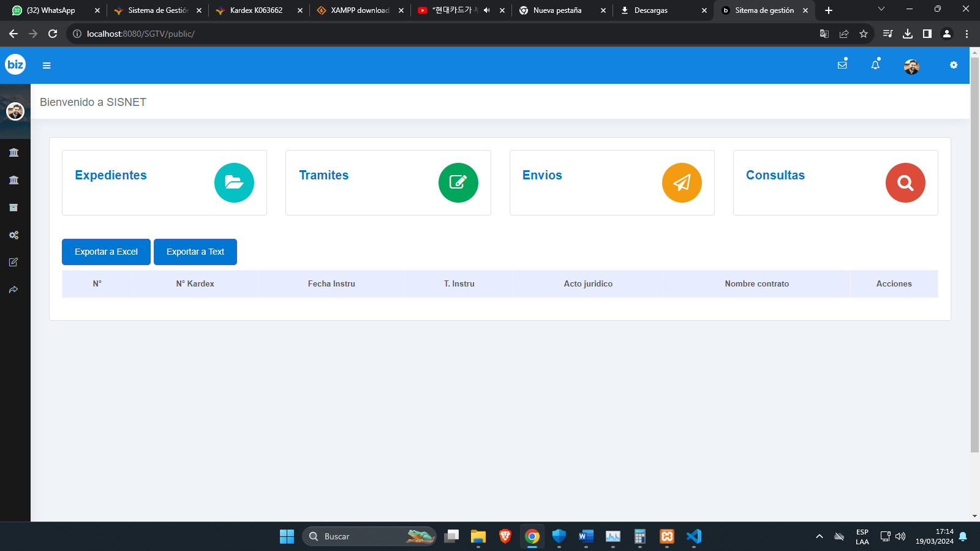Toggle the sidebar with the hamburger menu
This screenshot has width=980, height=551.
(47, 66)
